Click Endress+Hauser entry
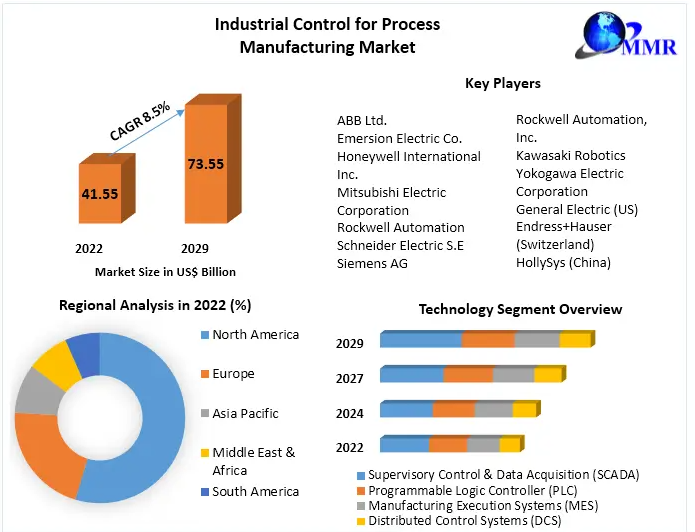 pos(564,235)
